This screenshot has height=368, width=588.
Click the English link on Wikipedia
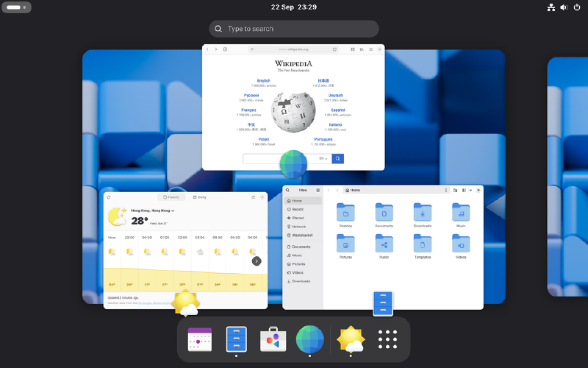coord(263,81)
